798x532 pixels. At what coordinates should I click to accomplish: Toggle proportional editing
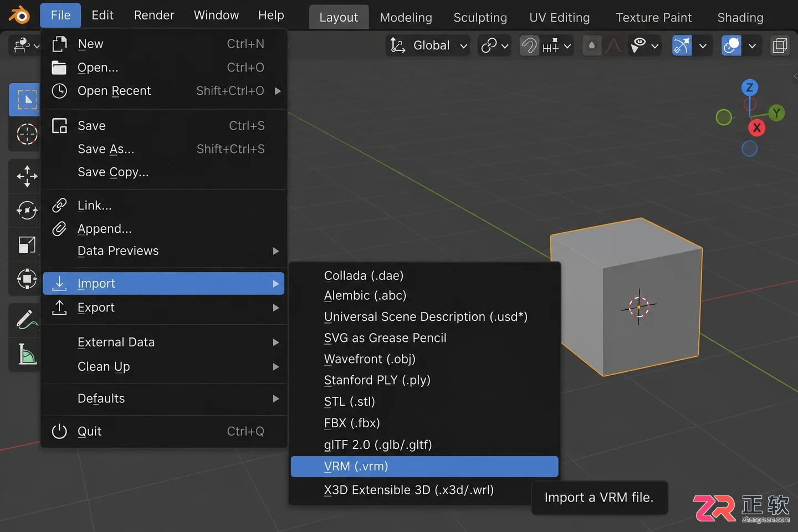click(x=592, y=45)
